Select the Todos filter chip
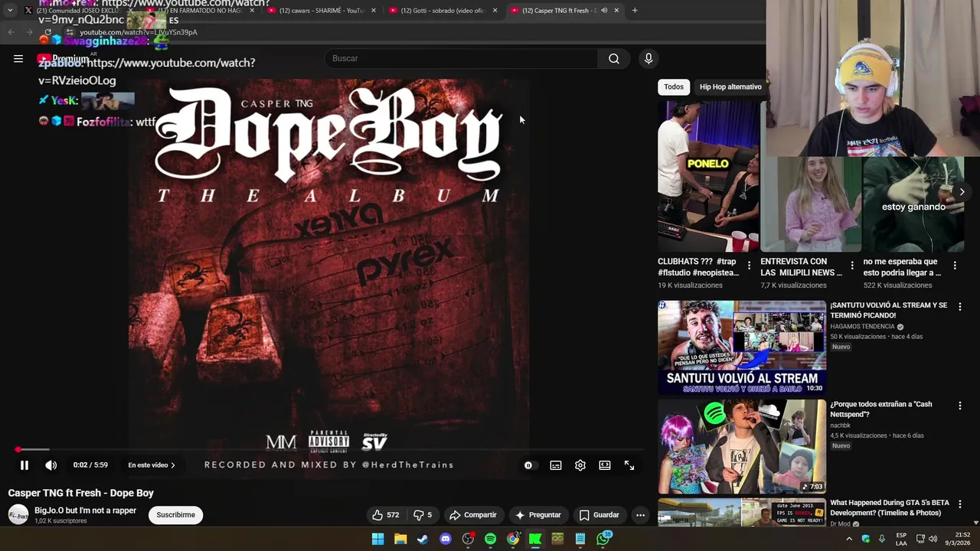This screenshot has width=980, height=551. tap(674, 87)
